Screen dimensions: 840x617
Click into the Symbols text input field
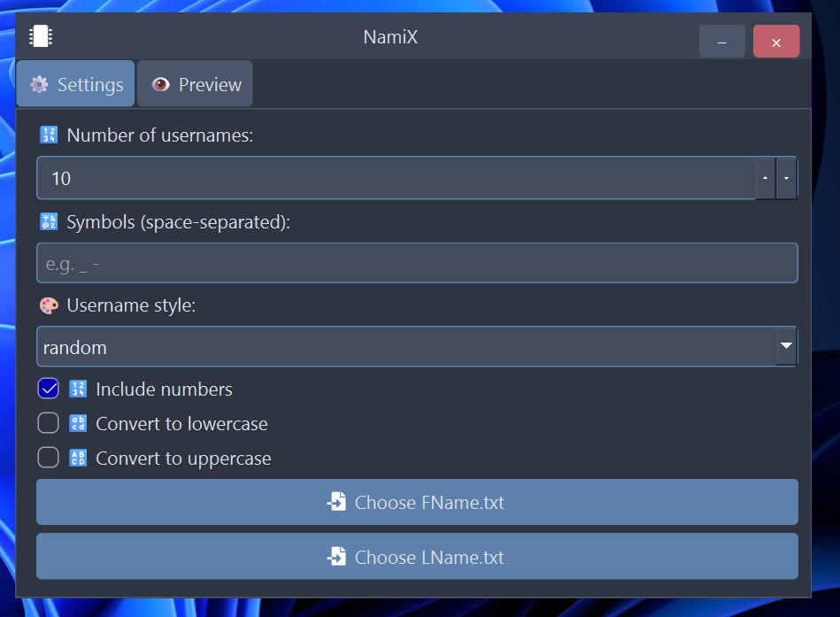click(417, 263)
